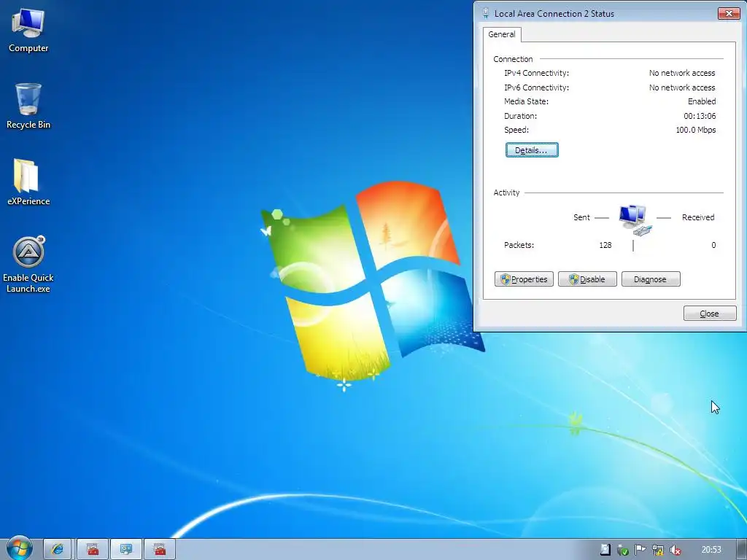Image resolution: width=747 pixels, height=560 pixels.
Task: Select the General tab
Action: point(502,34)
